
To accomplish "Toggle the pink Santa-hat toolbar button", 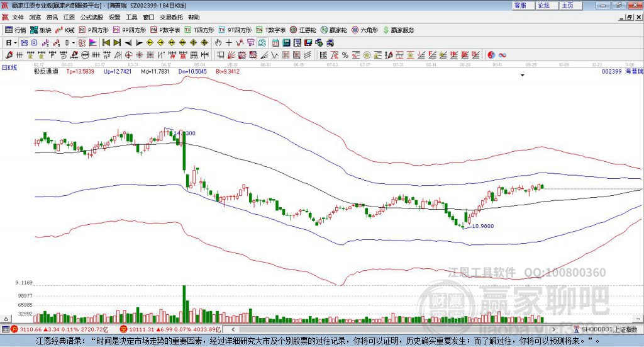I will coord(250,43).
